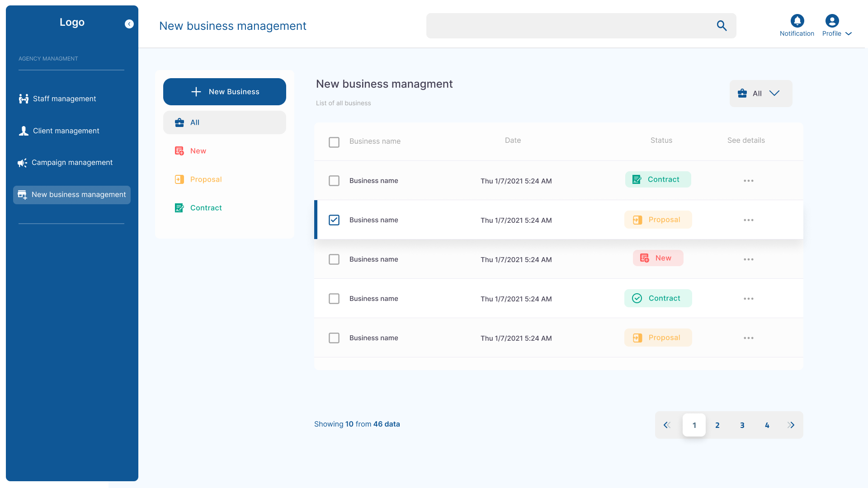Click the Proposal badge in selected row
The image size is (868, 488).
pyautogui.click(x=658, y=220)
